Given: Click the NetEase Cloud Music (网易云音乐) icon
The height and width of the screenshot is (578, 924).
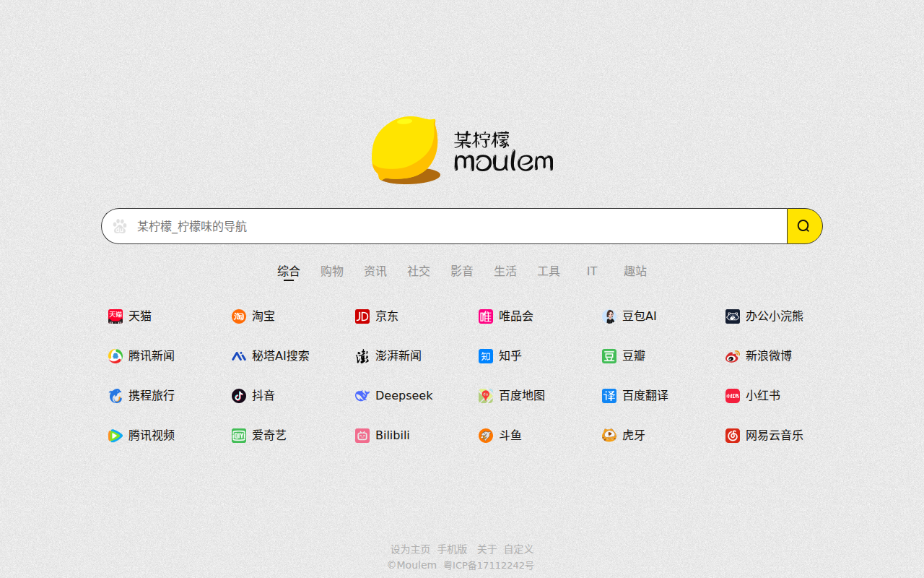Looking at the screenshot, I should coord(733,436).
